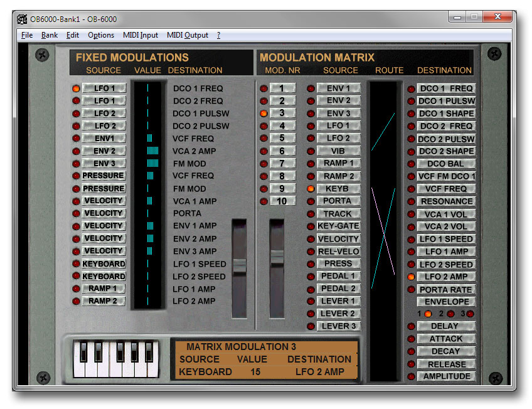This screenshot has height=409, width=532.
Task: Select RAMP 1 fixed source button
Action: click(x=104, y=289)
